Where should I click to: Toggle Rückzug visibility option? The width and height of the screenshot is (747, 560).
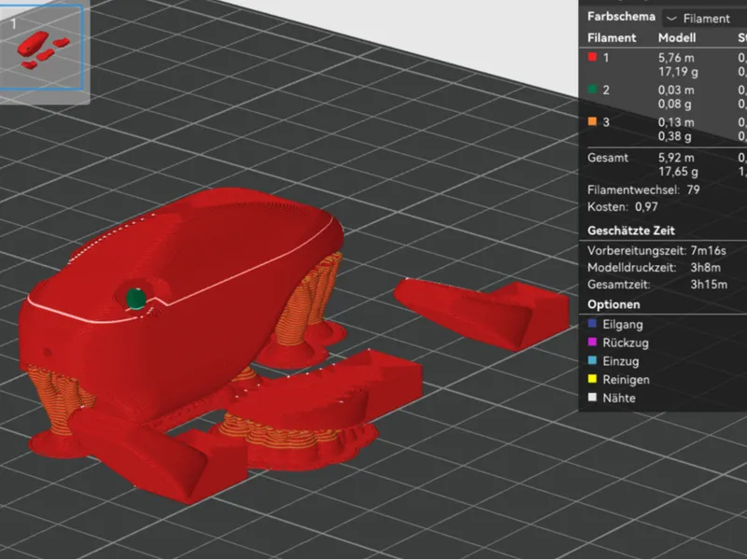coord(592,342)
